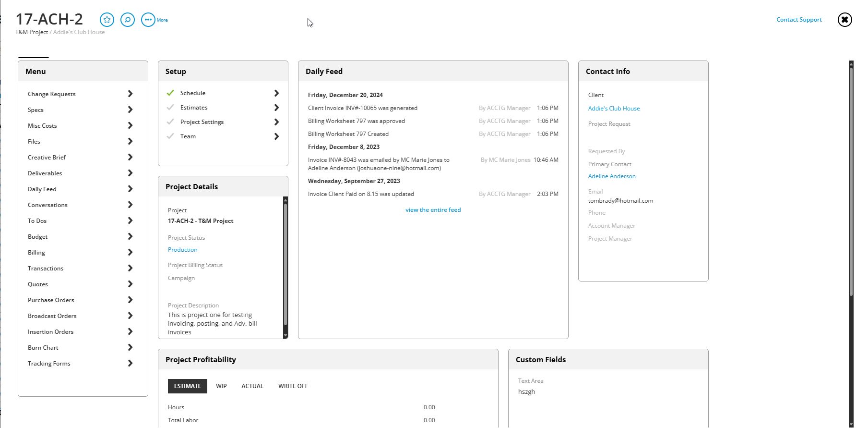The width and height of the screenshot is (868, 428).
Task: Switch to WIP profitability tab
Action: 221,386
